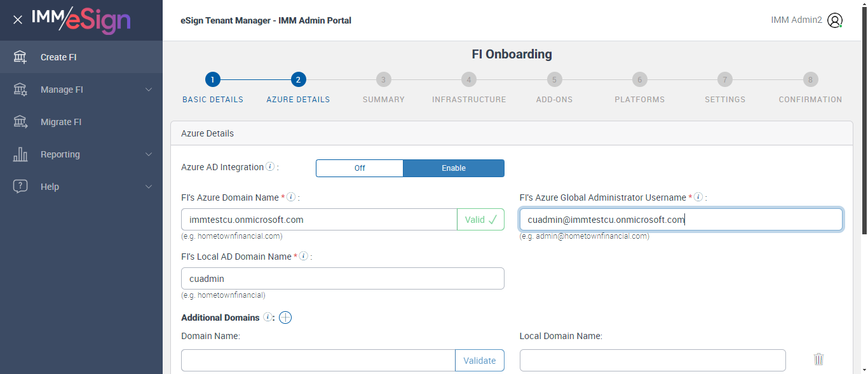The image size is (868, 374).
Task: Click the Global Administrator Username info icon
Action: (x=698, y=197)
